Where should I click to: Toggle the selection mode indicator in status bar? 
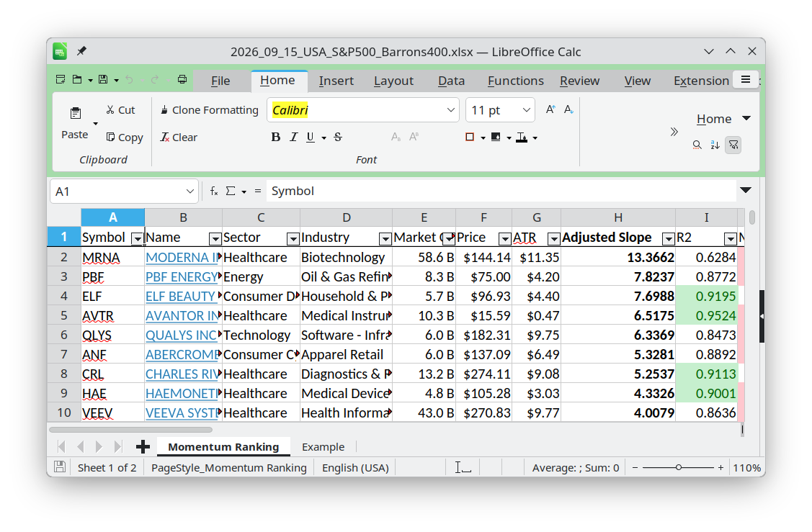[x=463, y=467]
